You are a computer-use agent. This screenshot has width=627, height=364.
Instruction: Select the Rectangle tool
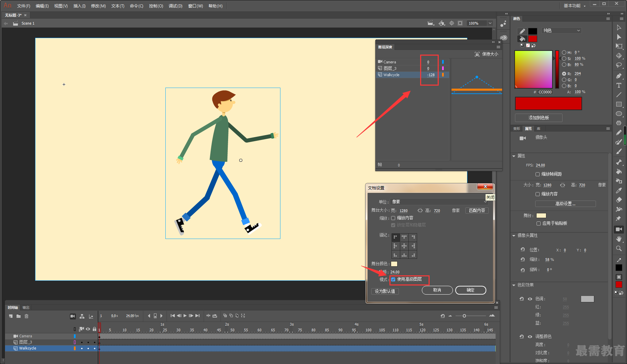(x=619, y=104)
